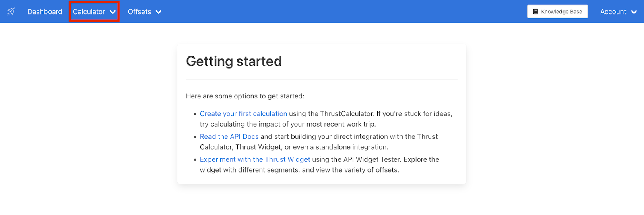Expand the Calculator dropdown chevron
This screenshot has width=644, height=215.
[x=113, y=12]
